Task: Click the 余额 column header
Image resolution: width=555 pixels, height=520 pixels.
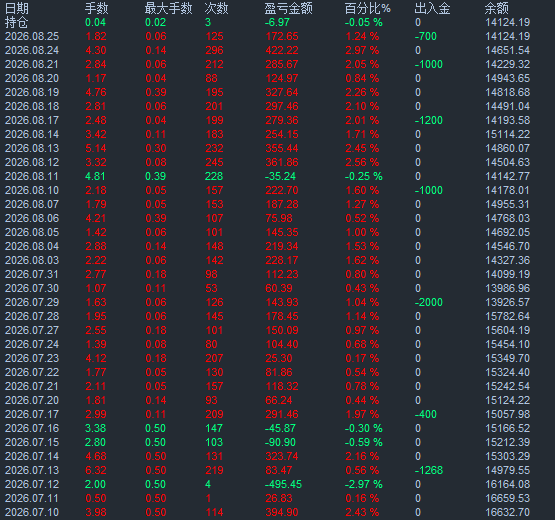Action: pyautogui.click(x=497, y=8)
